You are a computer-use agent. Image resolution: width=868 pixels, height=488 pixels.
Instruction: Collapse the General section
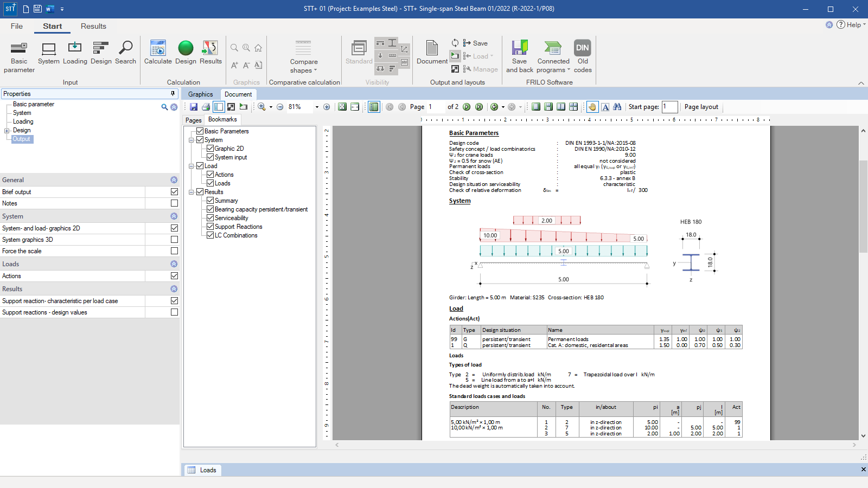174,179
